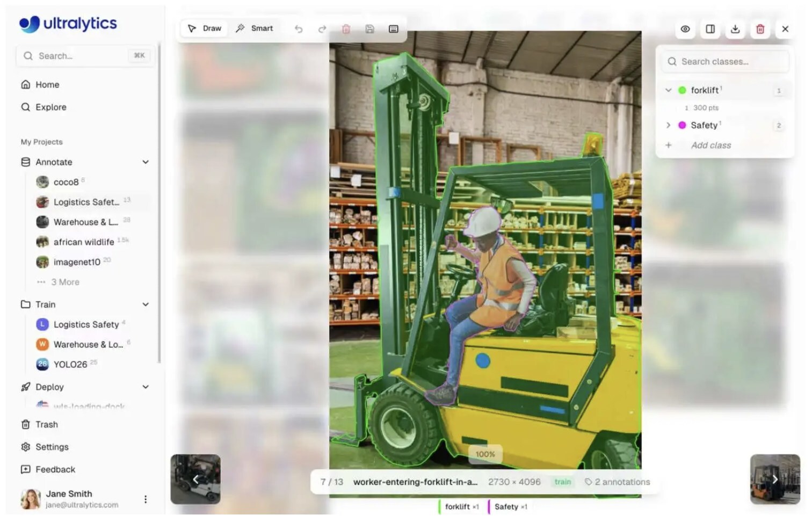
Task: Delete the current annotation with the trash icon
Action: (x=760, y=30)
